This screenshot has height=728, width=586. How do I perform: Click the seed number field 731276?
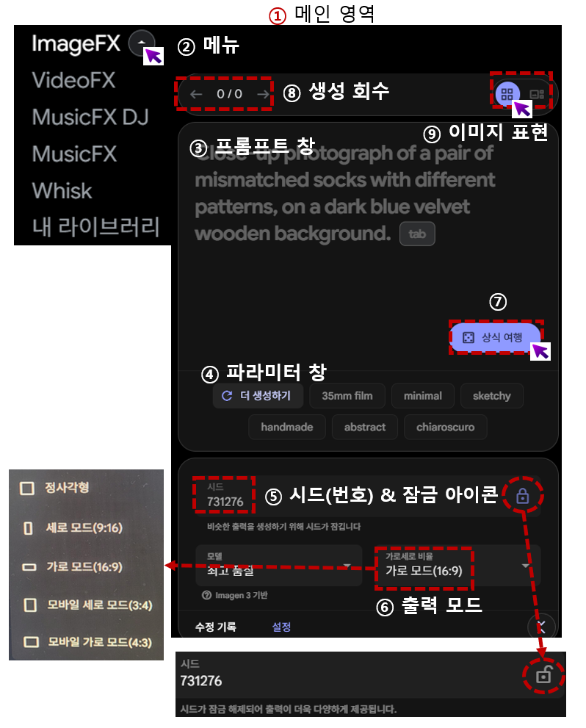pos(225,495)
